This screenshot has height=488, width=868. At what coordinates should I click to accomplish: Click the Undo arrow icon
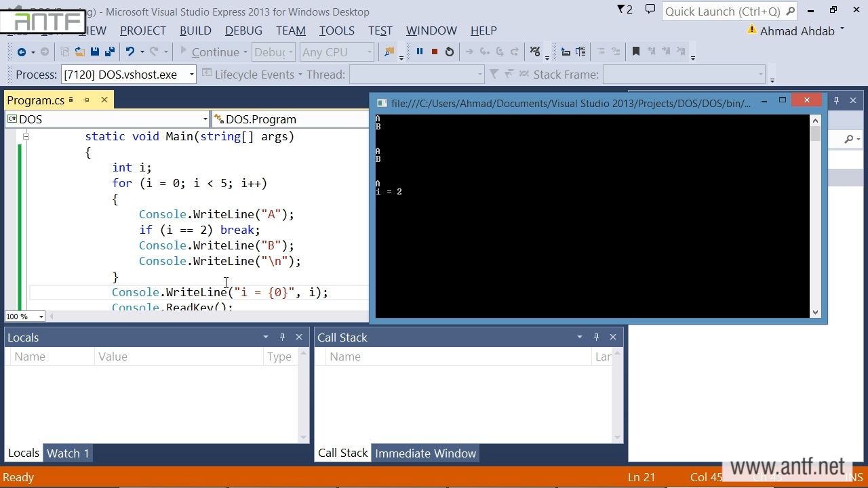coord(130,52)
